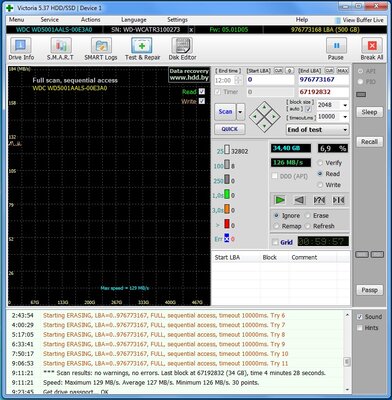Image resolution: width=392 pixels, height=400 pixels.
Task: Toggle the Read graph checkbox
Action: [x=202, y=91]
